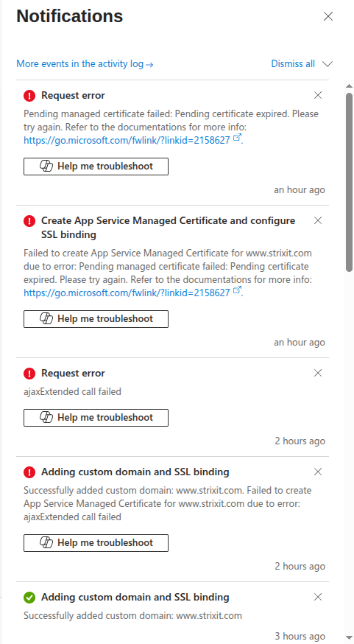The height and width of the screenshot is (644, 354).
Task: Click Help me troubleshoot under the ajaxExtended call failed error
Action: (96, 417)
